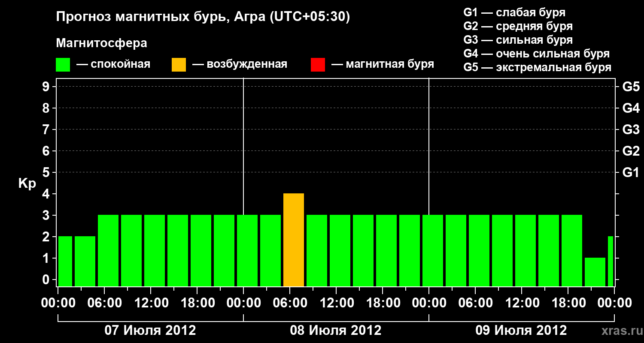Click the green 'спокойная' legend swatch
Screen dimensions: 644x343
pyautogui.click(x=63, y=65)
